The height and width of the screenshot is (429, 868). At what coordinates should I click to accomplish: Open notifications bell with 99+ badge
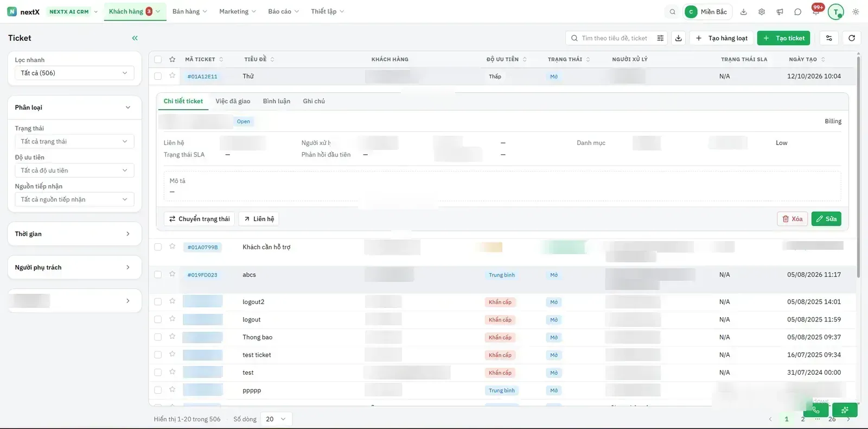pos(816,11)
